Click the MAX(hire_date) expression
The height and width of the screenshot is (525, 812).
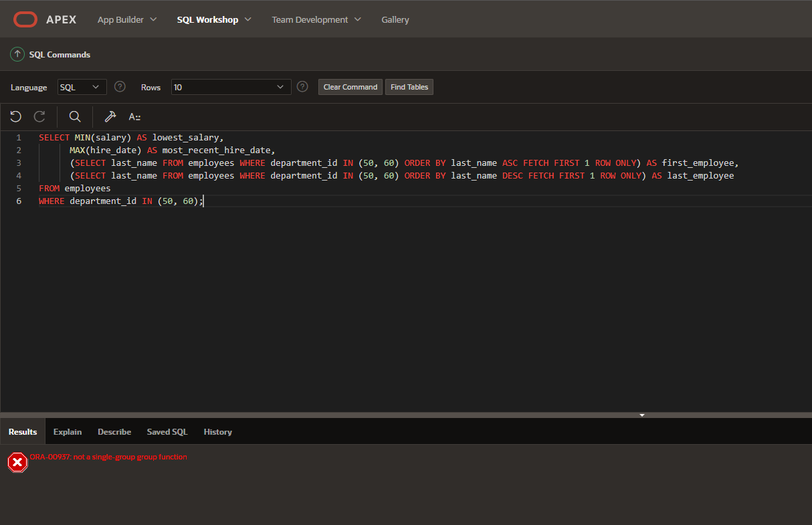pos(106,150)
